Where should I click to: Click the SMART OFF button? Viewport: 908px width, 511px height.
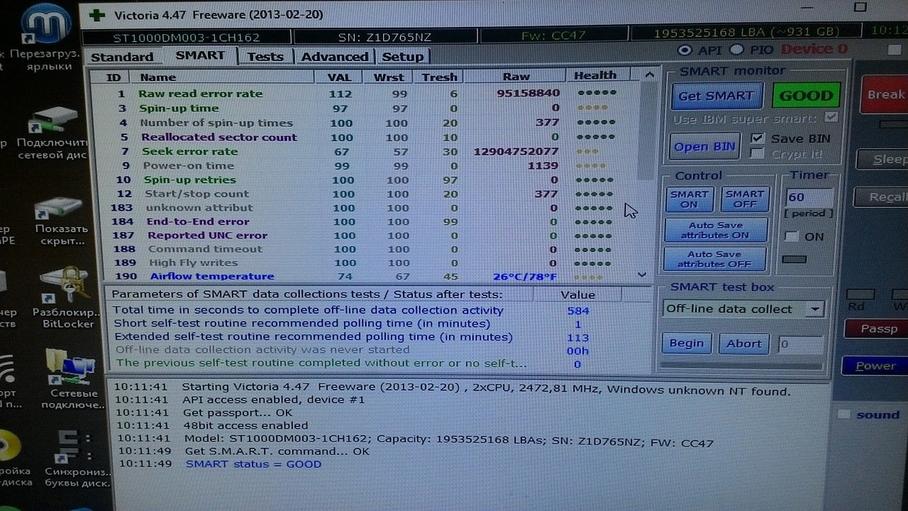point(745,199)
